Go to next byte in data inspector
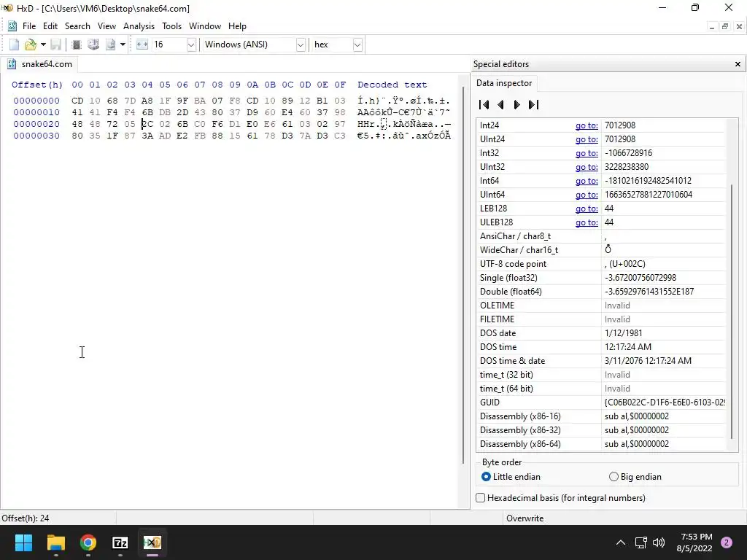The image size is (747, 560). click(517, 105)
